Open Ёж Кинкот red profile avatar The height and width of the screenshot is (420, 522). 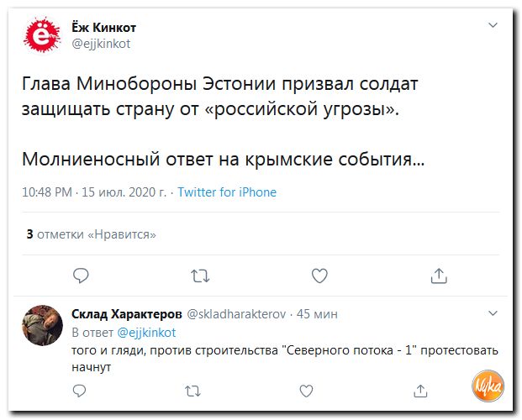42,34
